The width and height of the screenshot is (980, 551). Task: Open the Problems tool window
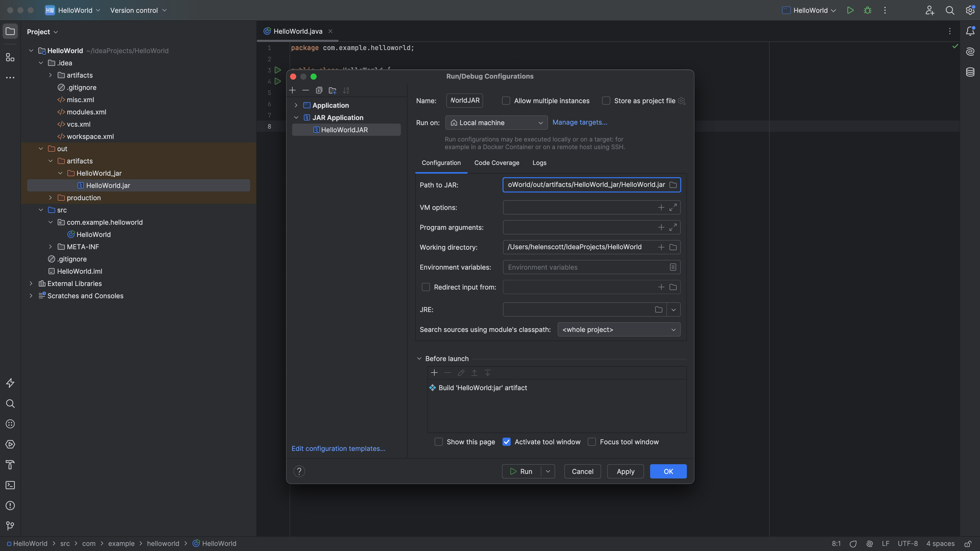tap(10, 505)
